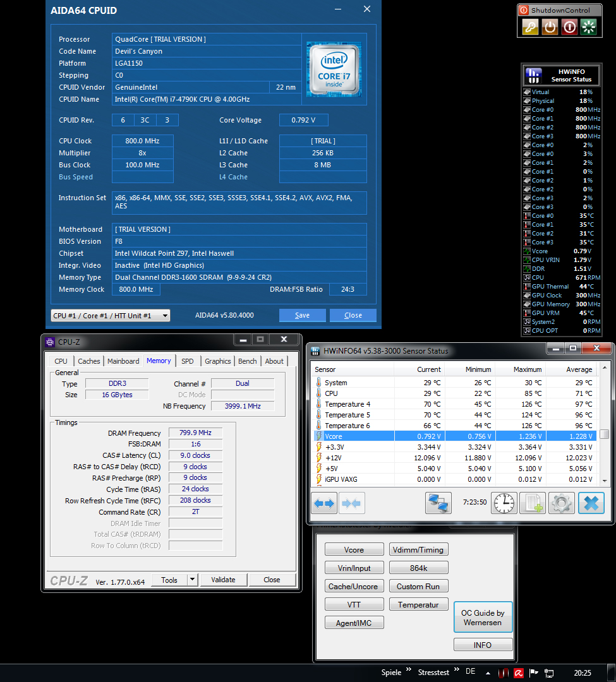Click the Vcore button in PrimeAutotester
This screenshot has width=616, height=682.
(354, 550)
